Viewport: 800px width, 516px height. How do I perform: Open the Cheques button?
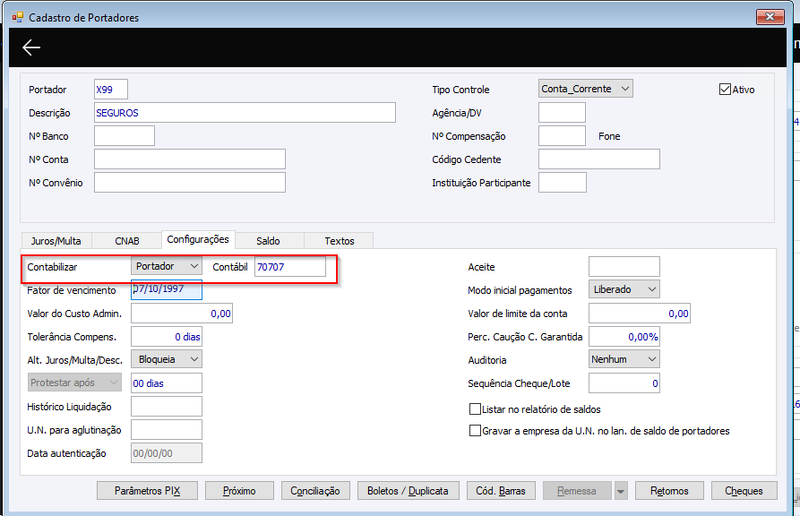pos(744,491)
